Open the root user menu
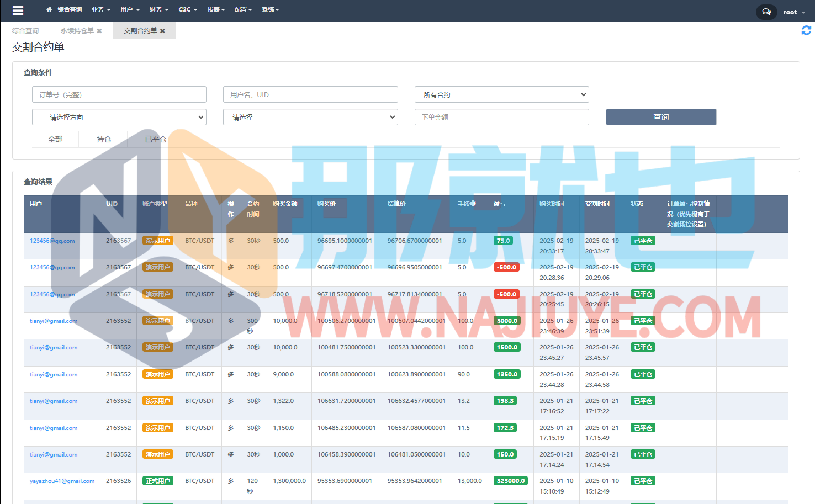Viewport: 815px width, 504px height. coord(793,12)
